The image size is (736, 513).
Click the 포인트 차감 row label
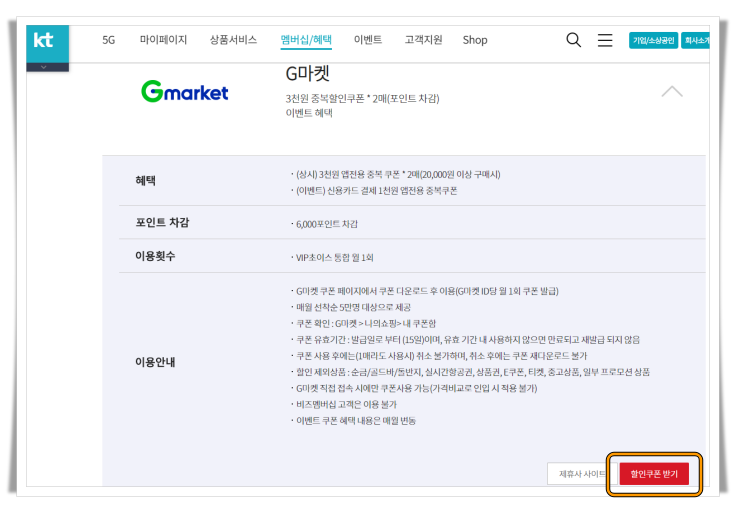(162, 222)
